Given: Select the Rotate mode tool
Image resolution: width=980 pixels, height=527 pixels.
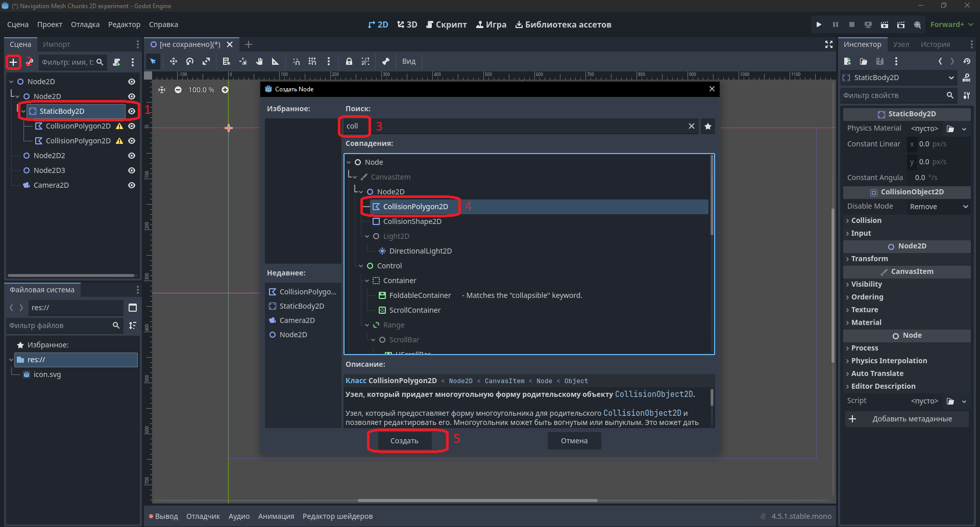Looking at the screenshot, I should click(190, 61).
